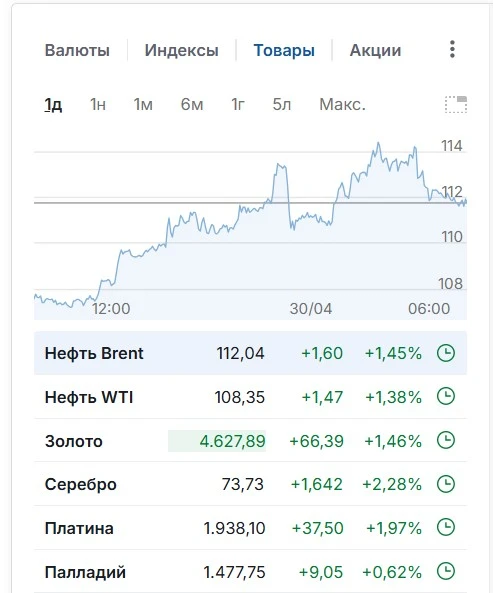Show the Макс. chart range
This screenshot has height=593, width=493.
pos(343,104)
